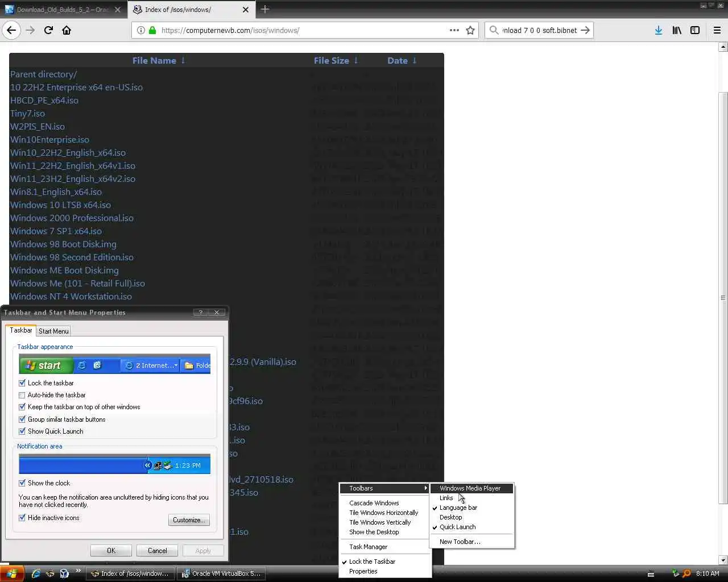Switch to the Download_Old_Builds_5_2 browser tab

(x=63, y=10)
